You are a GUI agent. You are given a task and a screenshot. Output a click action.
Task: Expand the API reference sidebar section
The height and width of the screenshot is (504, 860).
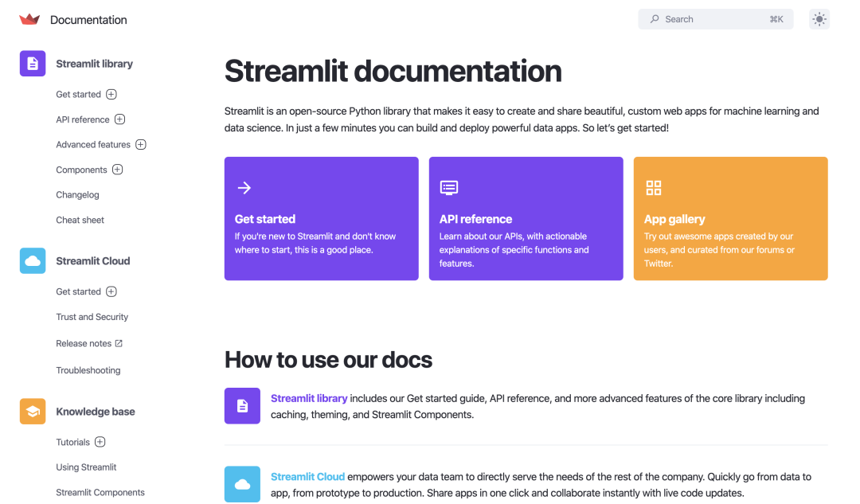pos(119,119)
